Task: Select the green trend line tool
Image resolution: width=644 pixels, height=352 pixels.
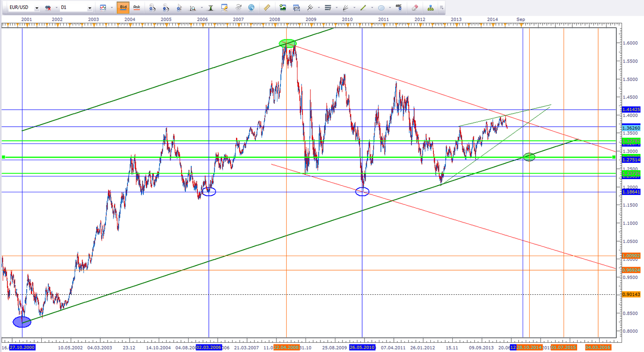Action: click(x=363, y=8)
